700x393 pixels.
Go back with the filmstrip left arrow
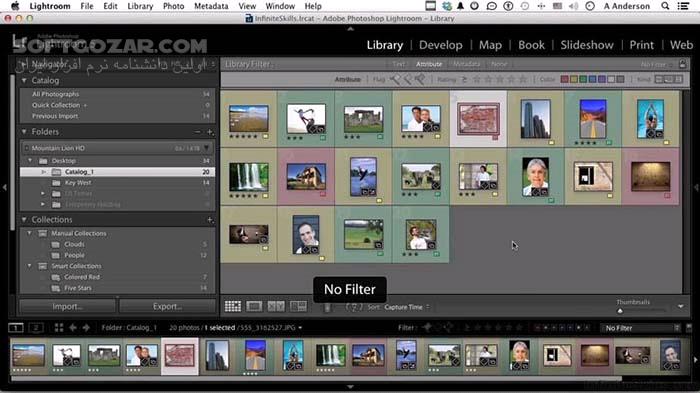(72, 328)
